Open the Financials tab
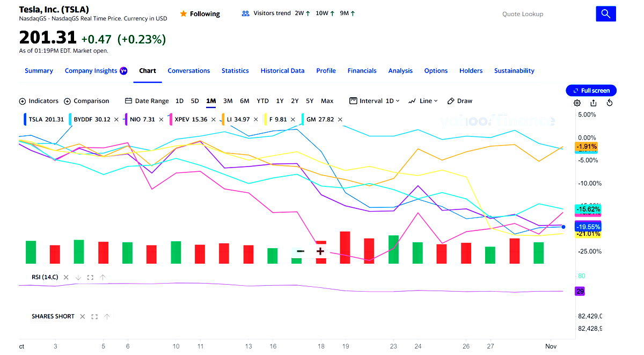644x355 pixels. click(x=362, y=71)
